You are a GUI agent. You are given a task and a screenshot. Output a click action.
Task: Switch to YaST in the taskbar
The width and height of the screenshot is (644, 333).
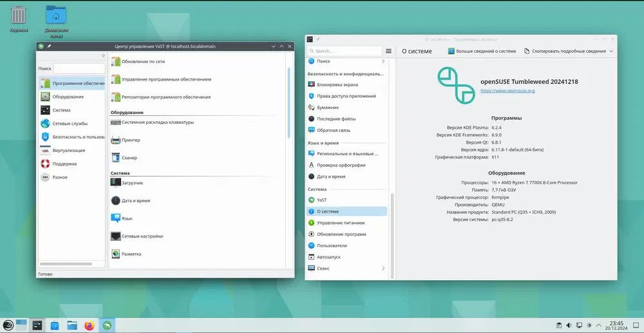pos(107,326)
